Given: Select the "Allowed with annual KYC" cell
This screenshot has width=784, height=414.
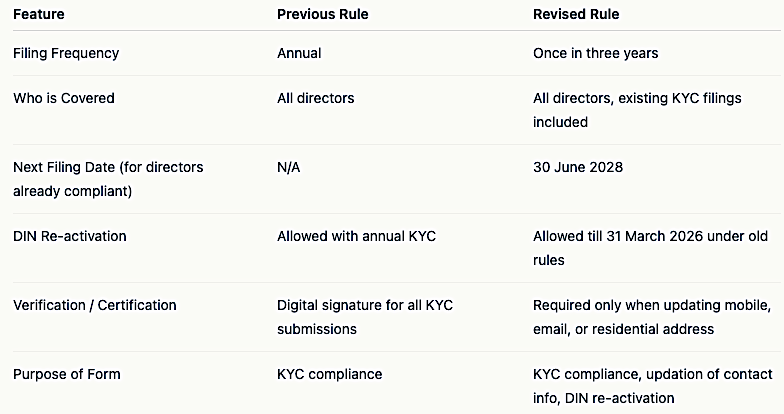Looking at the screenshot, I should click(357, 236).
